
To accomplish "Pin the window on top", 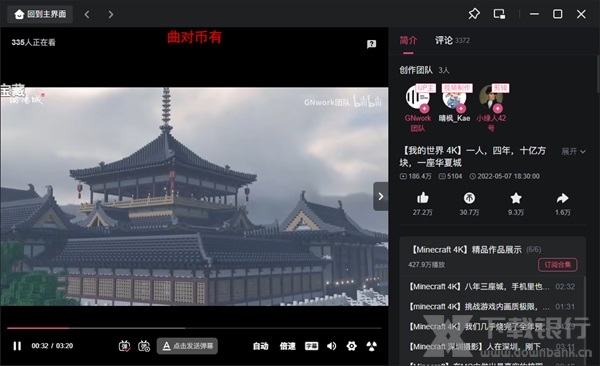I will (x=474, y=14).
